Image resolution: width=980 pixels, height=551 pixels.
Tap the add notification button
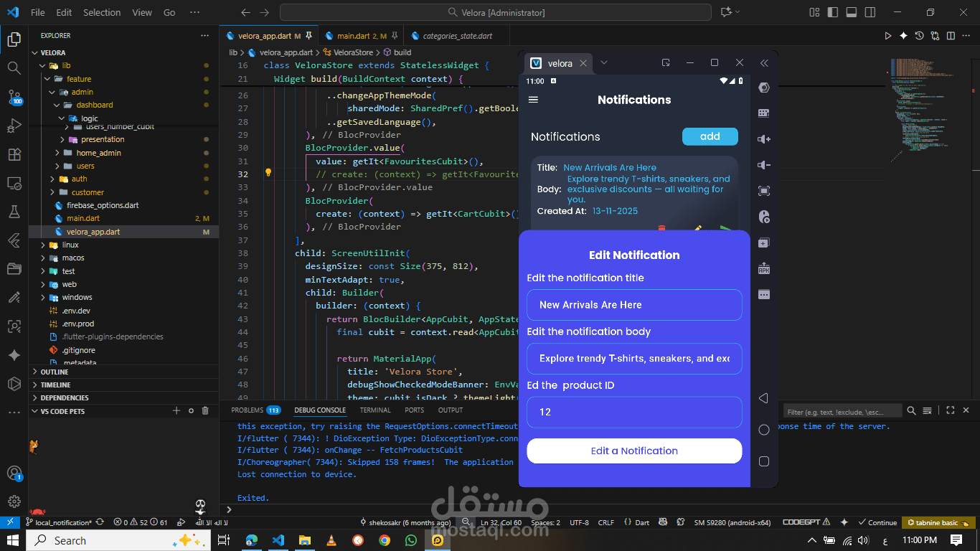[x=710, y=136]
